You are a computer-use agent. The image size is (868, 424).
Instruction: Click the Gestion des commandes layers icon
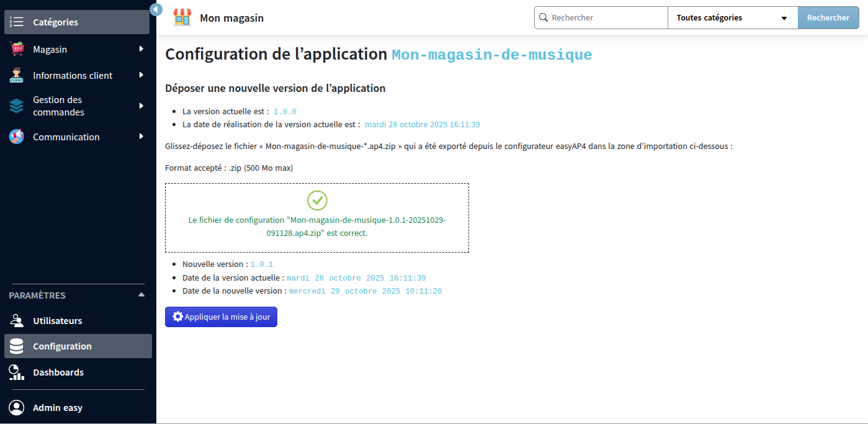tap(16, 106)
